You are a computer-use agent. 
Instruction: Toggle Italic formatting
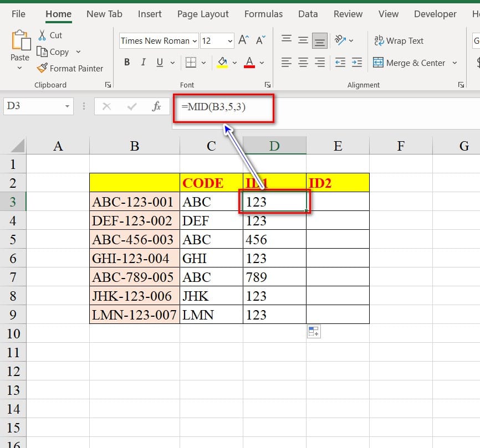(x=144, y=63)
